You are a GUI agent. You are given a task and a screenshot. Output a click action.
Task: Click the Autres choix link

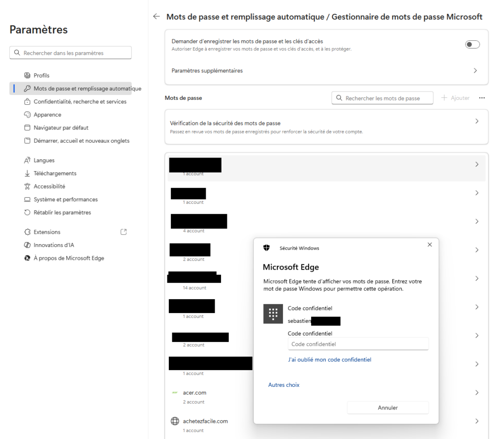coord(284,385)
